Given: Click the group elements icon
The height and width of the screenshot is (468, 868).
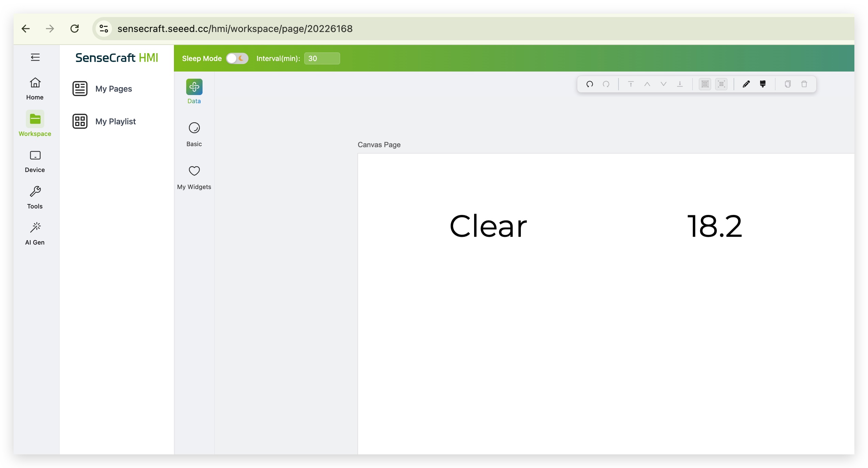Looking at the screenshot, I should [705, 84].
